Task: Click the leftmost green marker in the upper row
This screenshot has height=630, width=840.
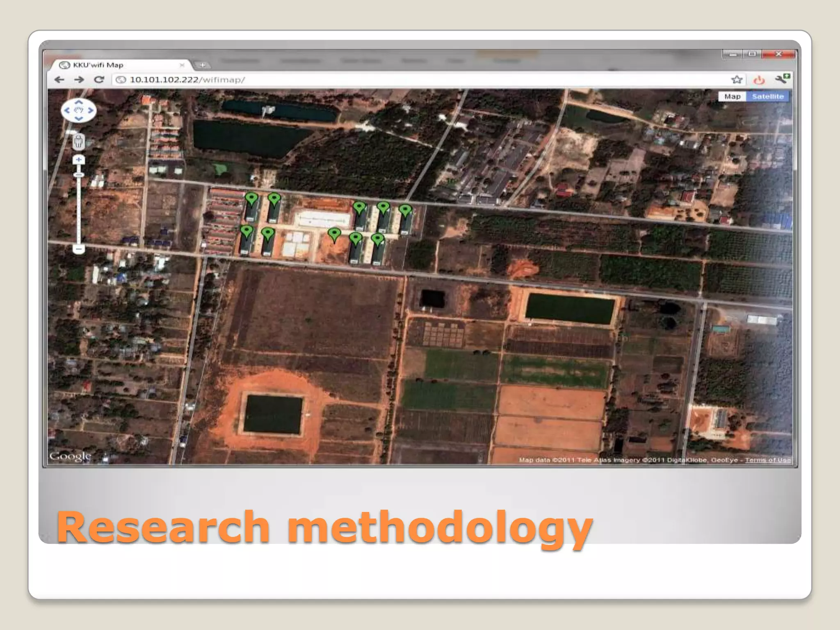Action: coord(251,199)
